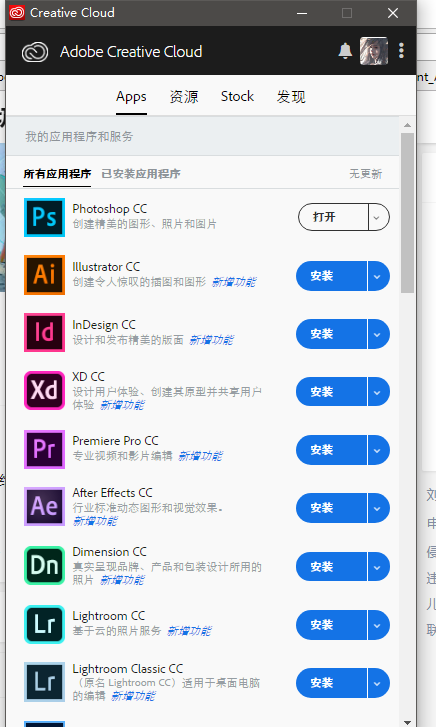Install Lightroom CC

pos(331,625)
